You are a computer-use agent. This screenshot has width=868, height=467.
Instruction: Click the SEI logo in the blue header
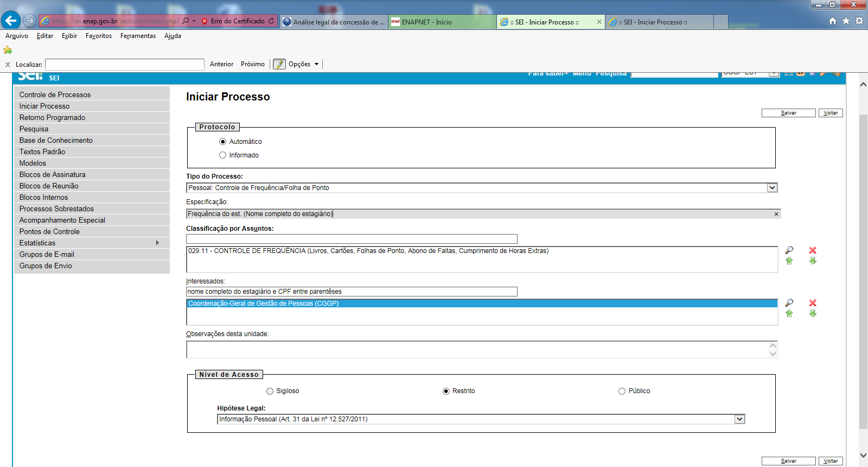pyautogui.click(x=30, y=76)
